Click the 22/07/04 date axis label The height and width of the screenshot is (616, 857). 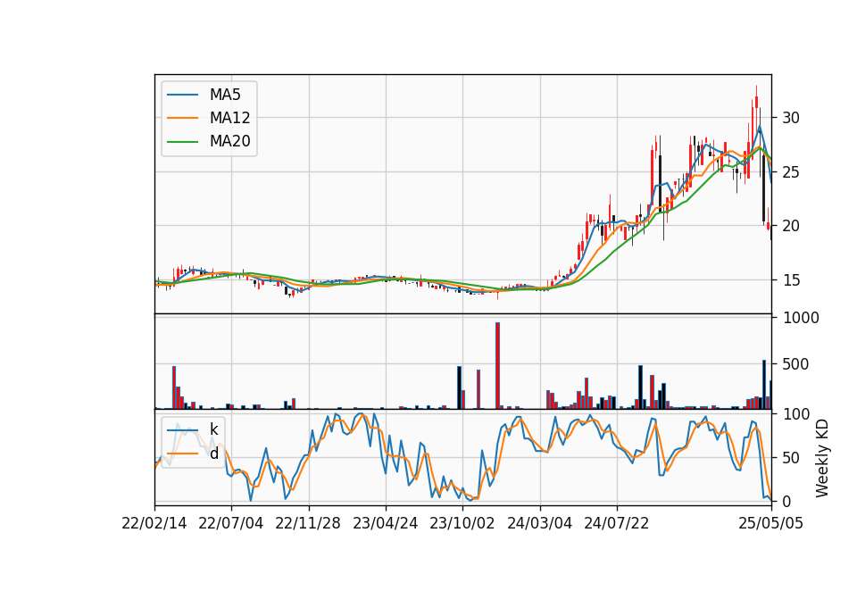pos(230,523)
